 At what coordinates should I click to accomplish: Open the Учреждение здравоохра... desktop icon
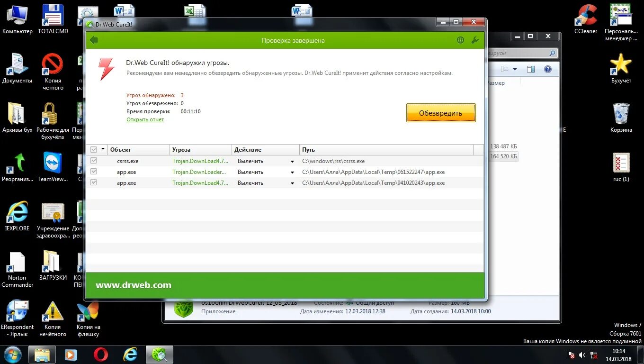(53, 220)
